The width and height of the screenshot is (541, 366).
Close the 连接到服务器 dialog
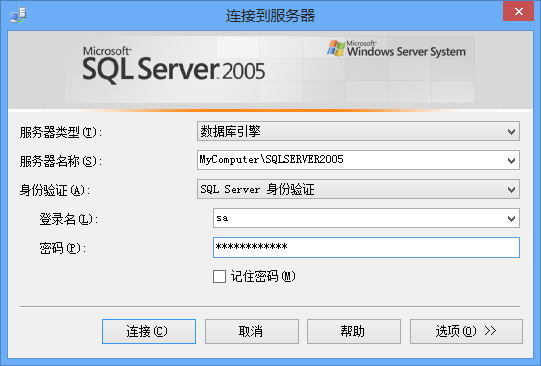click(519, 11)
